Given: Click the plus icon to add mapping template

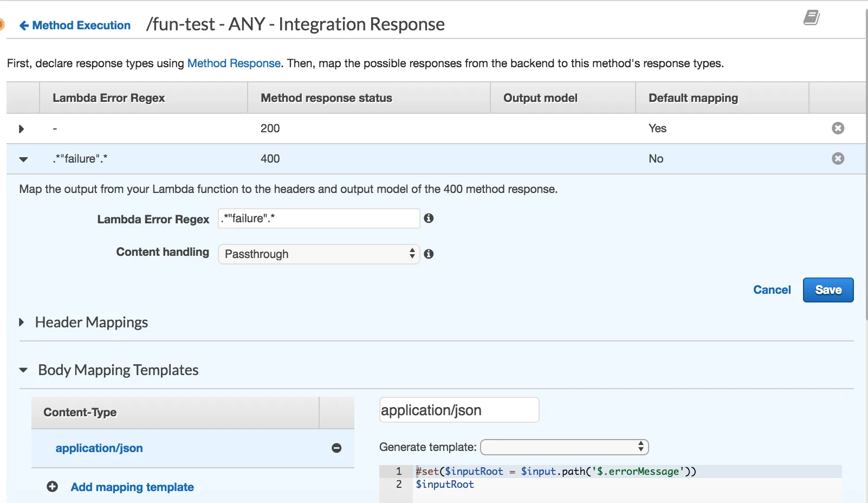Looking at the screenshot, I should [x=53, y=487].
